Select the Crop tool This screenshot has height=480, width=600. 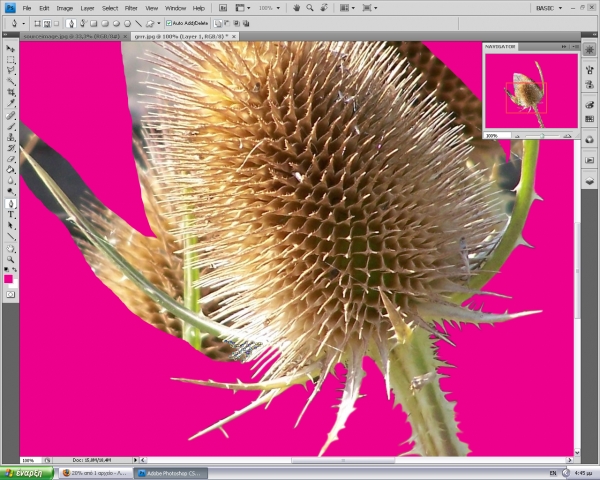pos(10,92)
